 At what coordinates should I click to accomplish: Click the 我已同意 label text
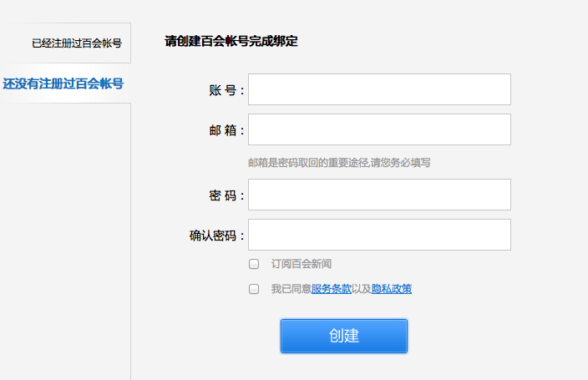click(291, 289)
